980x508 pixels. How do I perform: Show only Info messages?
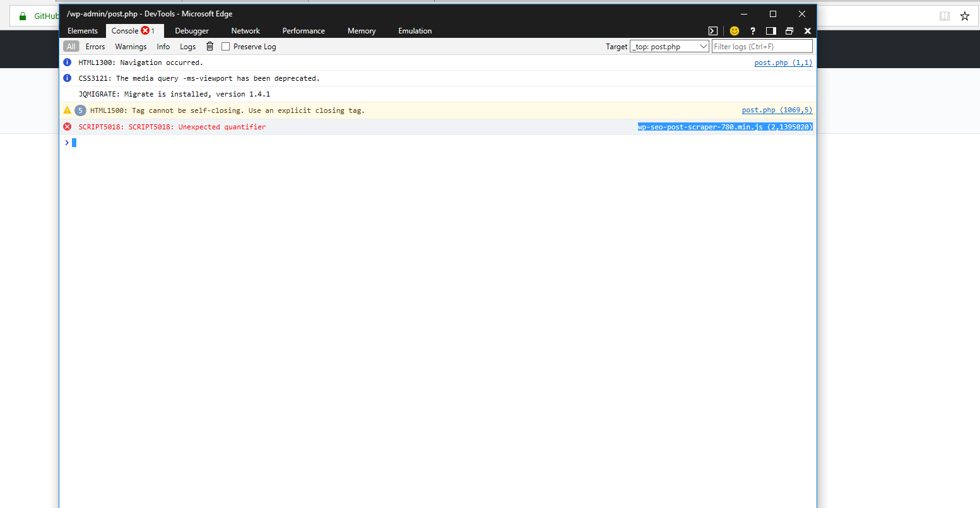click(163, 46)
